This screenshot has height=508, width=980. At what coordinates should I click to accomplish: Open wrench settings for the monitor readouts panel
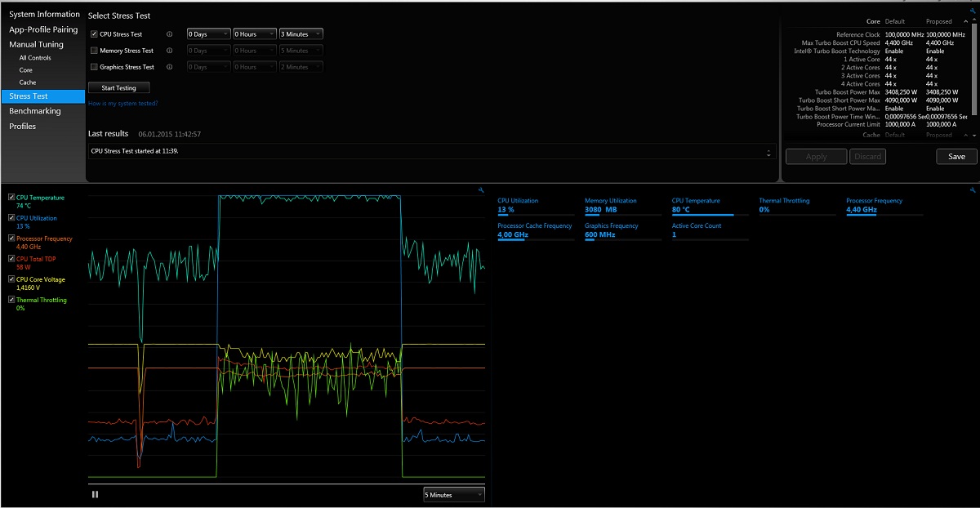coord(974,190)
